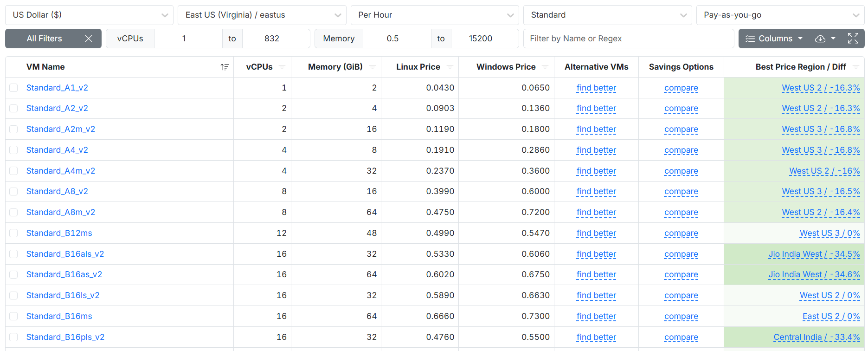The height and width of the screenshot is (351, 868).
Task: Focus the minimum vCPUs field
Action: point(188,39)
